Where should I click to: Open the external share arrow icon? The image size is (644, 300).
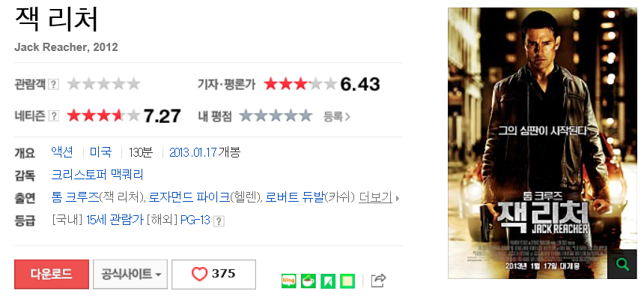point(378,280)
